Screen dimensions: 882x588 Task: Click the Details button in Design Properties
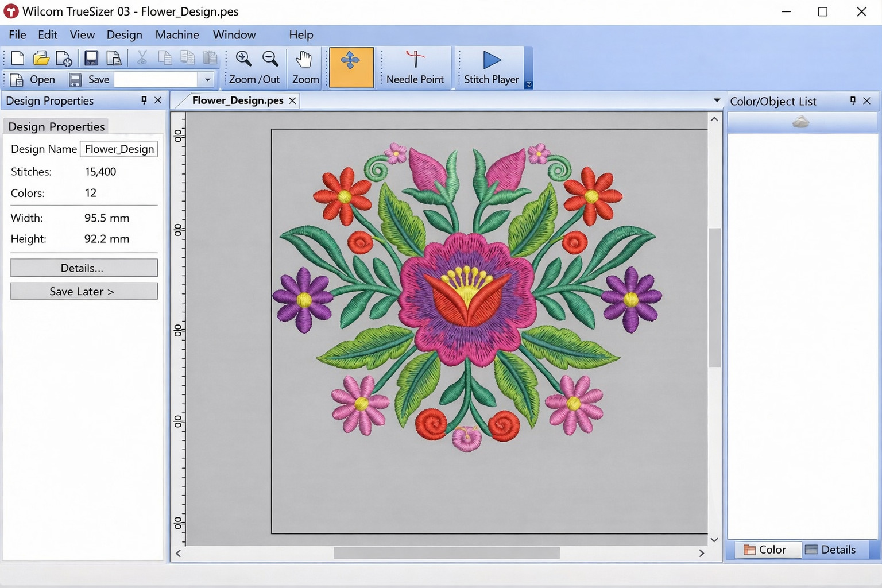tap(83, 268)
